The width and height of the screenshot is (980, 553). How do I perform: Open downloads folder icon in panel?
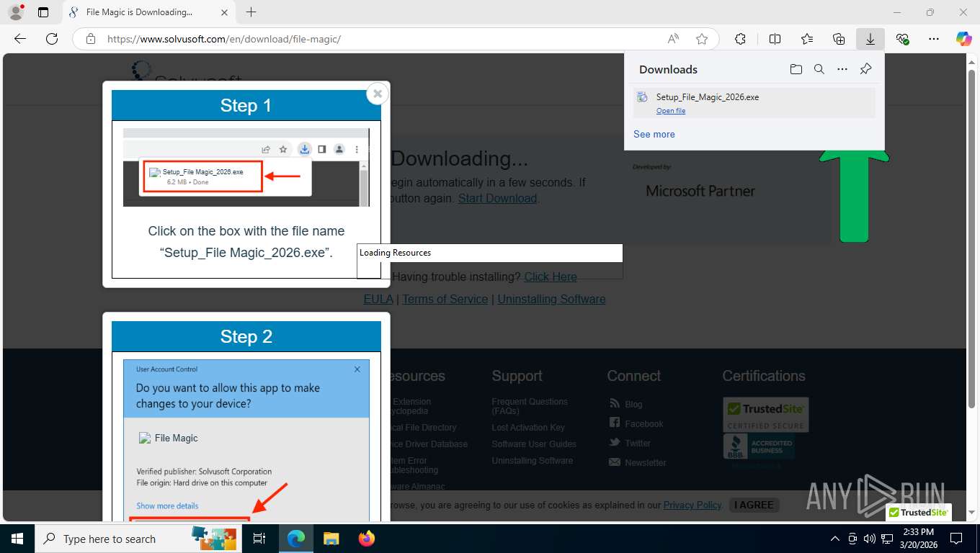click(796, 69)
